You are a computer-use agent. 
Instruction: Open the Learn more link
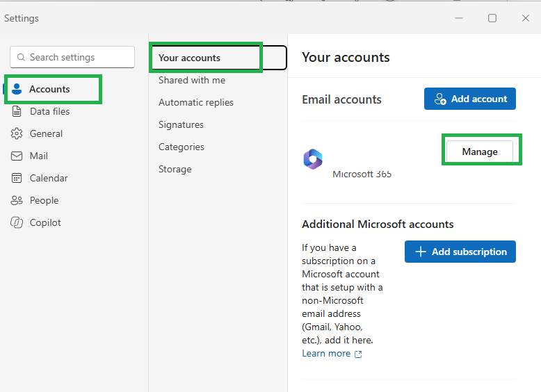[326, 353]
